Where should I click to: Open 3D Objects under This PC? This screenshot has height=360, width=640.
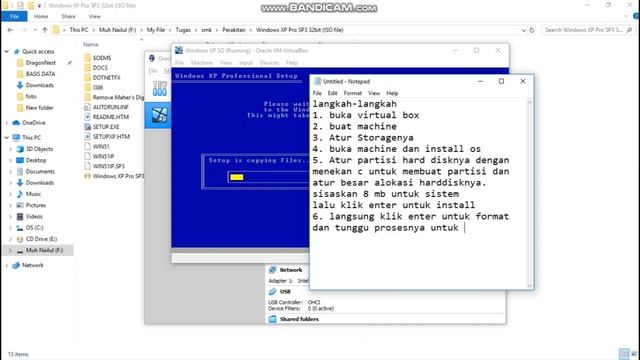point(39,149)
